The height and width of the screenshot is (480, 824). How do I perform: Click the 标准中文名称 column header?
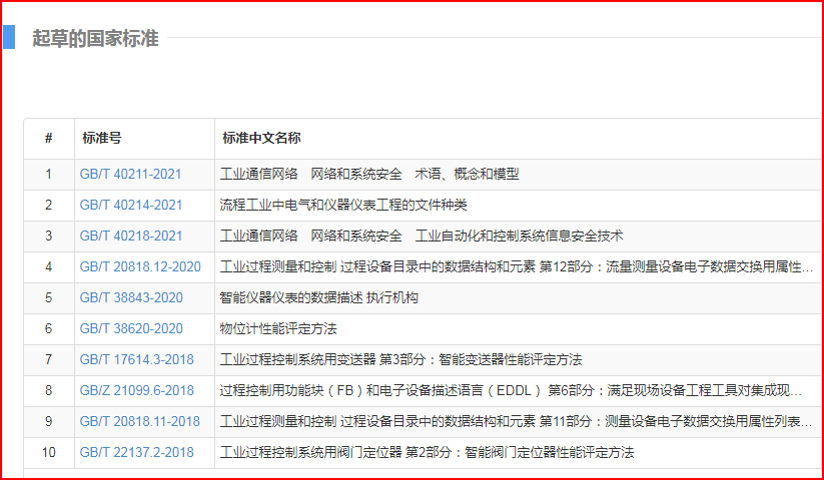pos(262,138)
